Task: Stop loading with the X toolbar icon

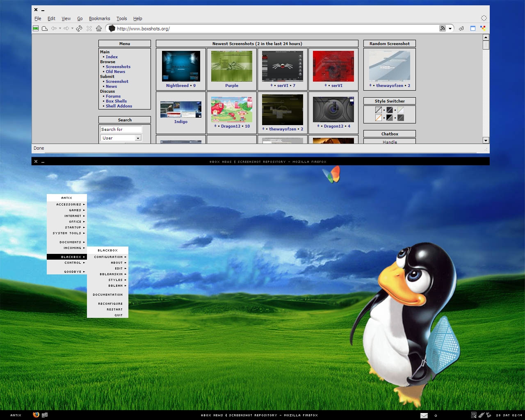Action: (89, 28)
